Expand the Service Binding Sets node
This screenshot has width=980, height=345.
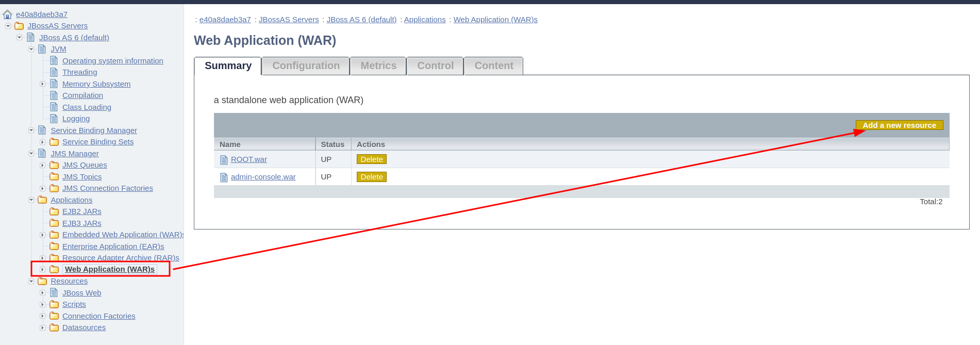coord(43,142)
